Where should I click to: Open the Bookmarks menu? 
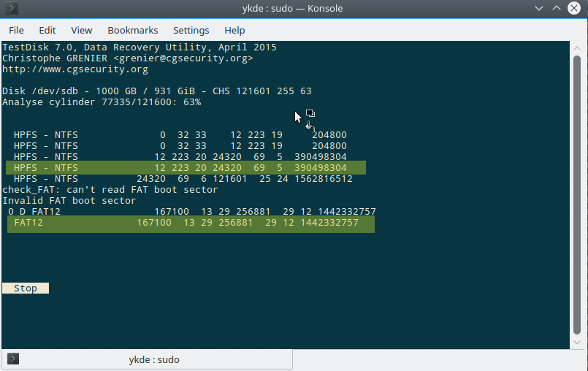click(x=133, y=31)
